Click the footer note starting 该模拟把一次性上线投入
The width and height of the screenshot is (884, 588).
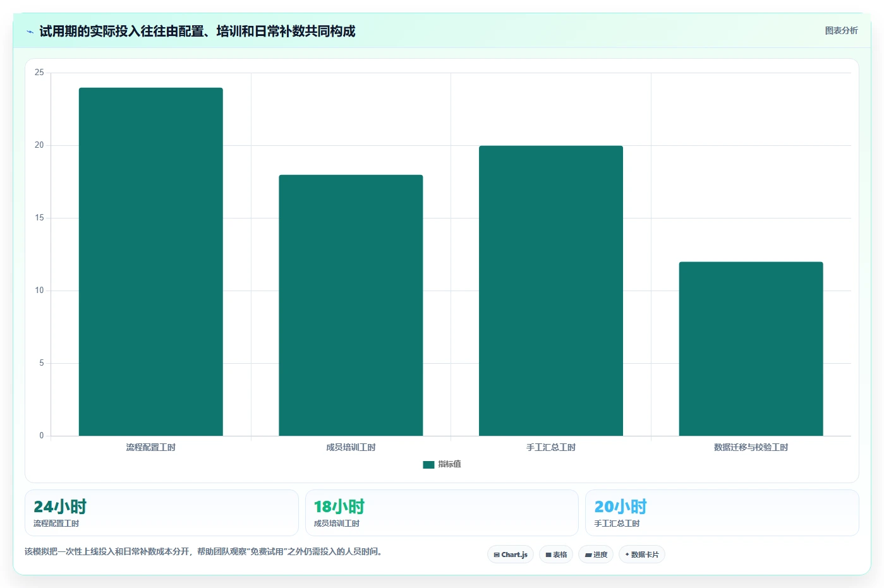(203, 551)
